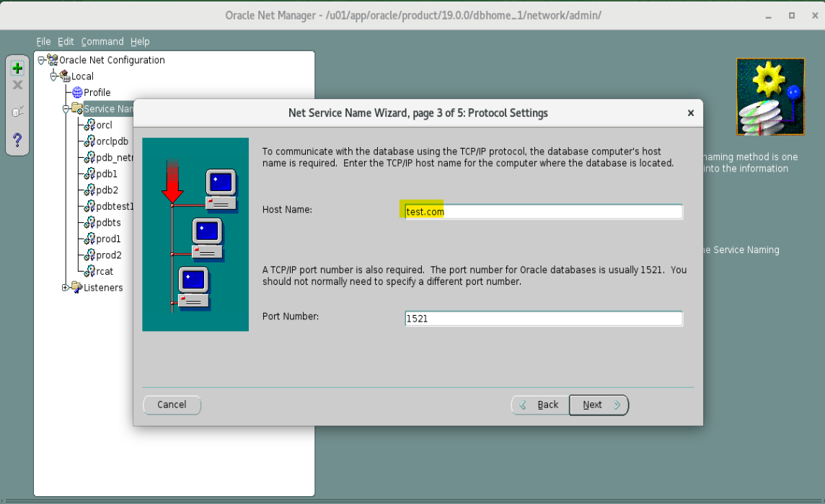Viewport: 825px width, 504px height.
Task: Select the Local tree label
Action: pos(83,76)
